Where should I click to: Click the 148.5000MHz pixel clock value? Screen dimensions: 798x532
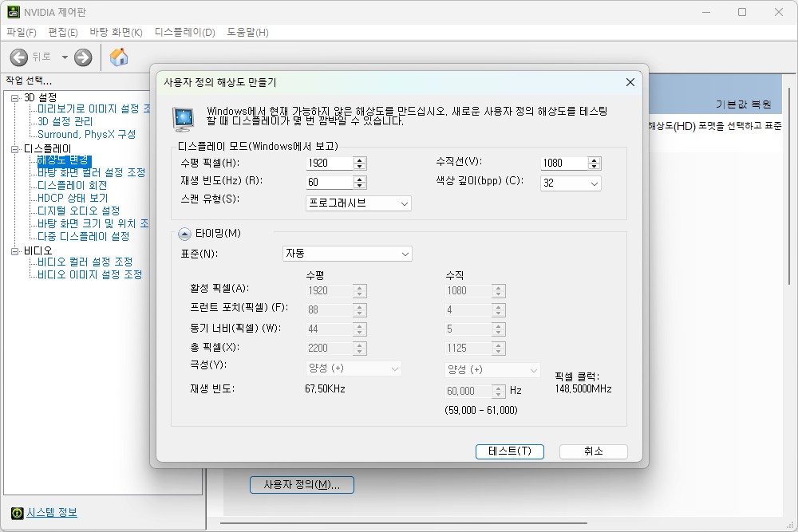click(x=583, y=389)
